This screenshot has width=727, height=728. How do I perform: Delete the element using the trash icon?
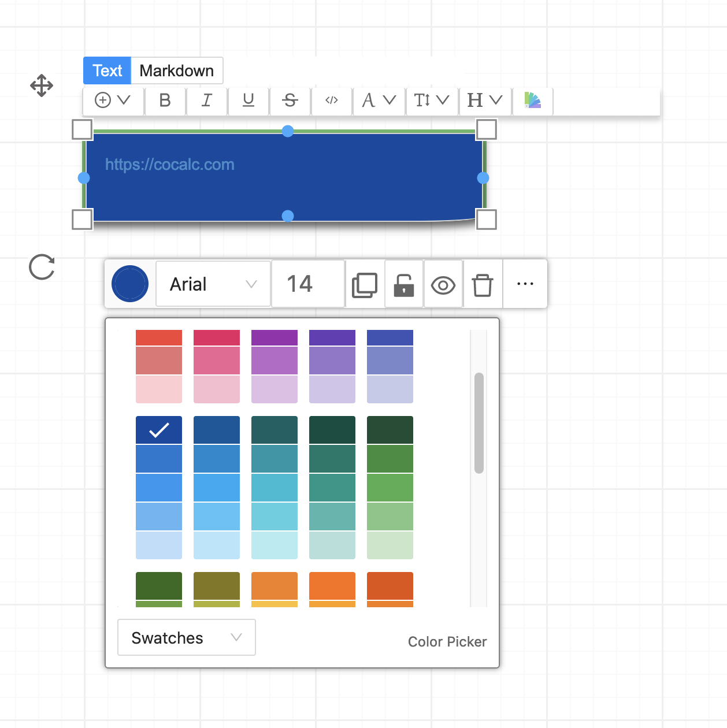[483, 284]
